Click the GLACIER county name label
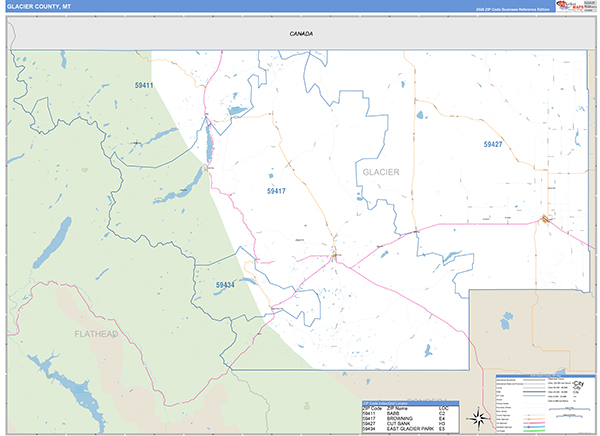This screenshot has width=600, height=436. [381, 172]
